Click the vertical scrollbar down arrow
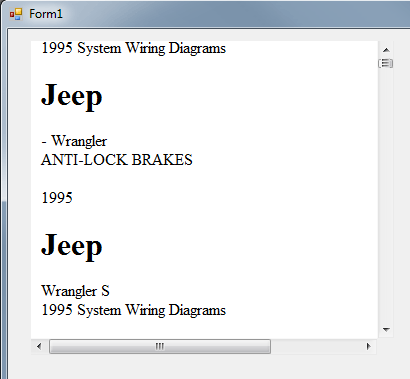The width and height of the screenshot is (410, 379). (x=386, y=330)
